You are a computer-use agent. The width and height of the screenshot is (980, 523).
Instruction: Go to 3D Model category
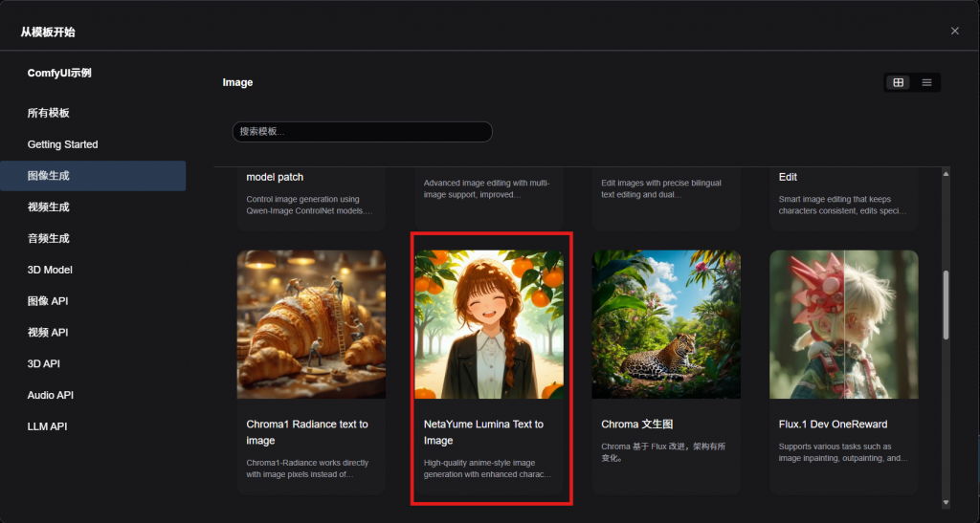point(50,270)
